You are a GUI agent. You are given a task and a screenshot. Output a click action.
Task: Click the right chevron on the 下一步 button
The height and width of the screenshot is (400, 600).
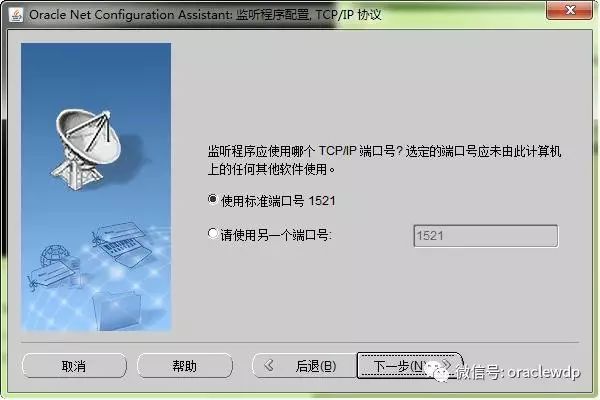click(447, 364)
